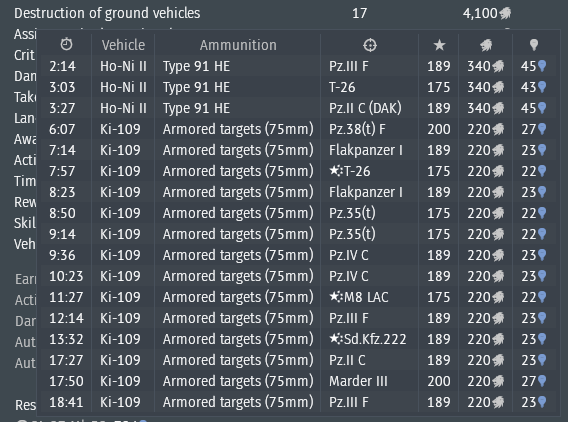The width and height of the screenshot is (568, 422).
Task: Select the 3:03 Ho-Ni II T-26 row
Action: click(x=298, y=87)
